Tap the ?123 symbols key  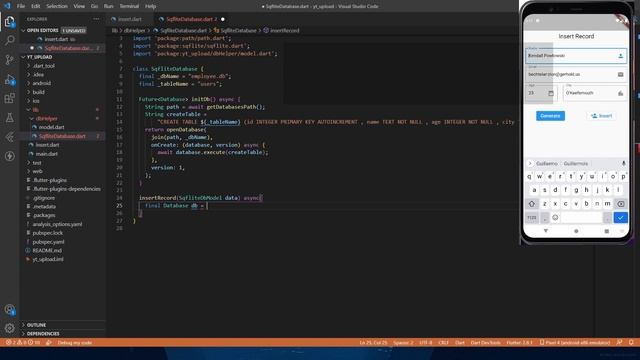pyautogui.click(x=532, y=218)
